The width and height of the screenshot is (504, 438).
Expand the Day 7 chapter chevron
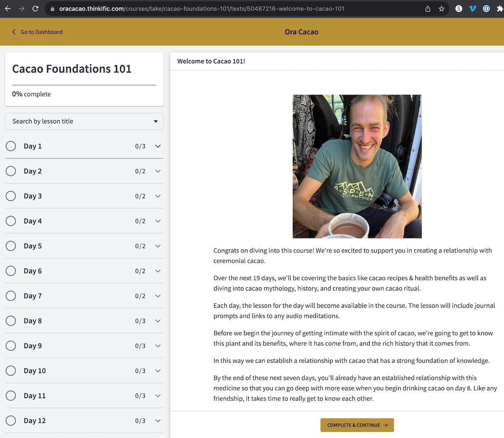[x=158, y=296]
